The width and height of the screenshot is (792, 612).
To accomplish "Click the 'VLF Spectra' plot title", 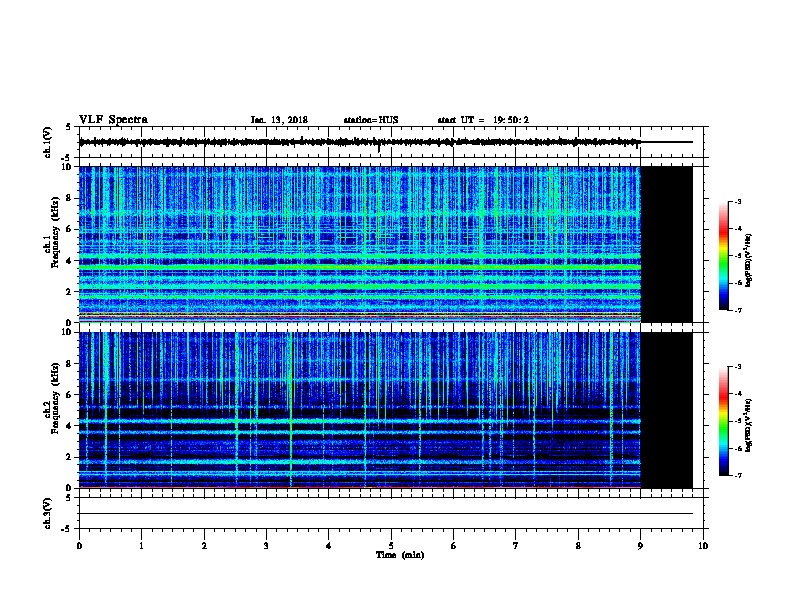I will tap(113, 120).
